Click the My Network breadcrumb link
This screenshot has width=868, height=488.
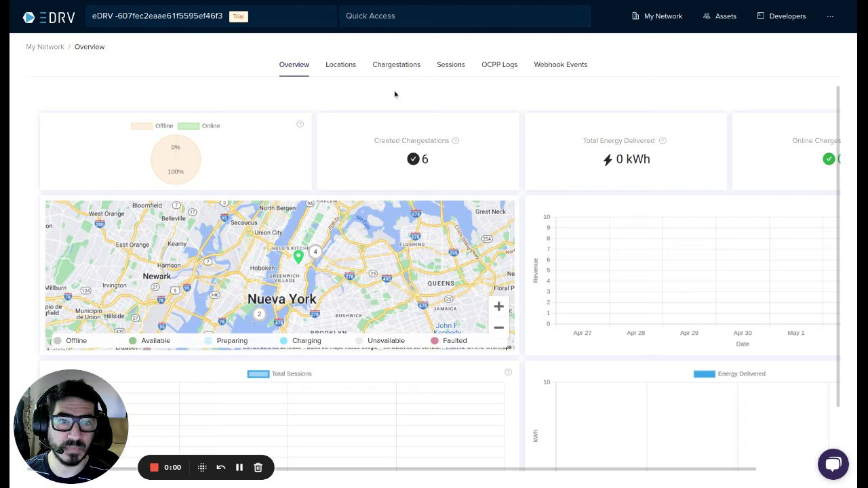click(x=45, y=47)
